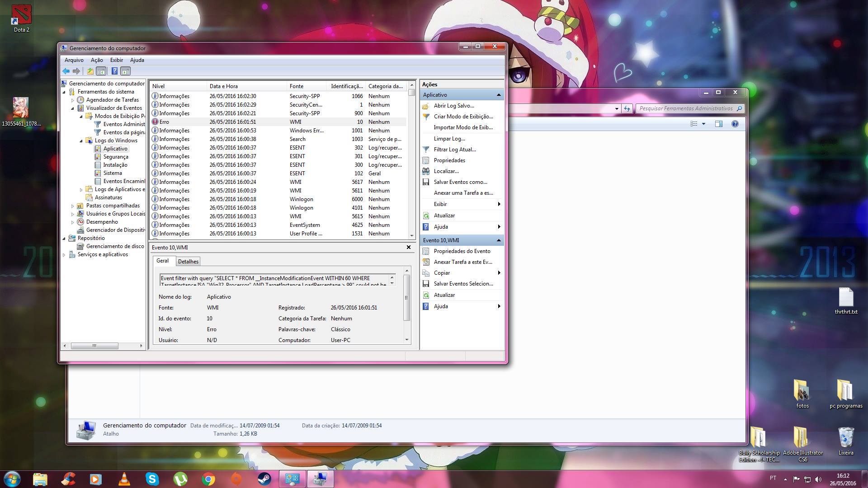Click the Pesquisar Ferramentas Administrativas search box

(689, 108)
